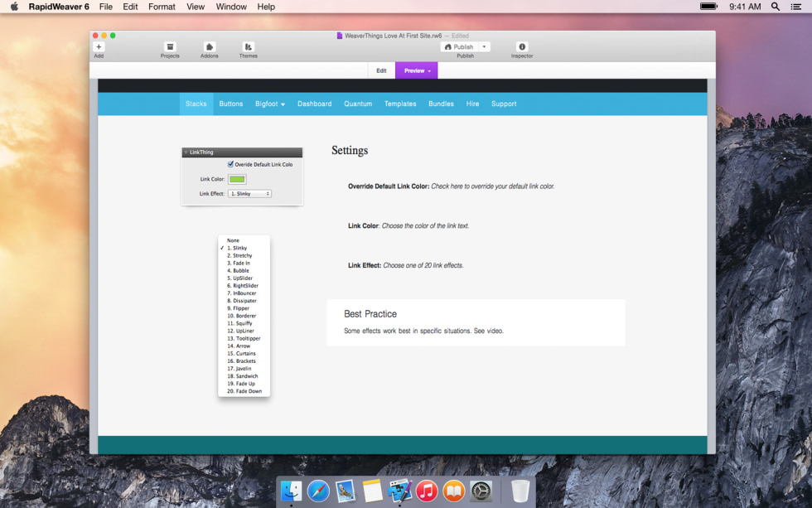Screen dimensions: 812x508
Task: Choose 6. RightSlider effect
Action: coord(244,285)
